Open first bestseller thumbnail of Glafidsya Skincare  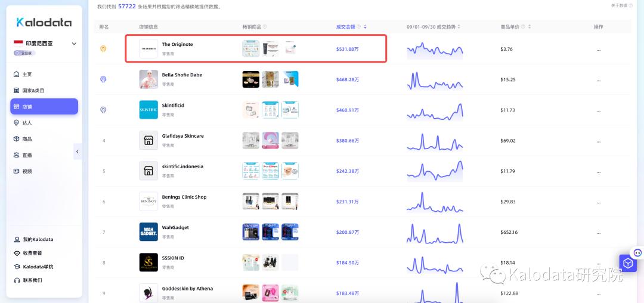point(250,140)
